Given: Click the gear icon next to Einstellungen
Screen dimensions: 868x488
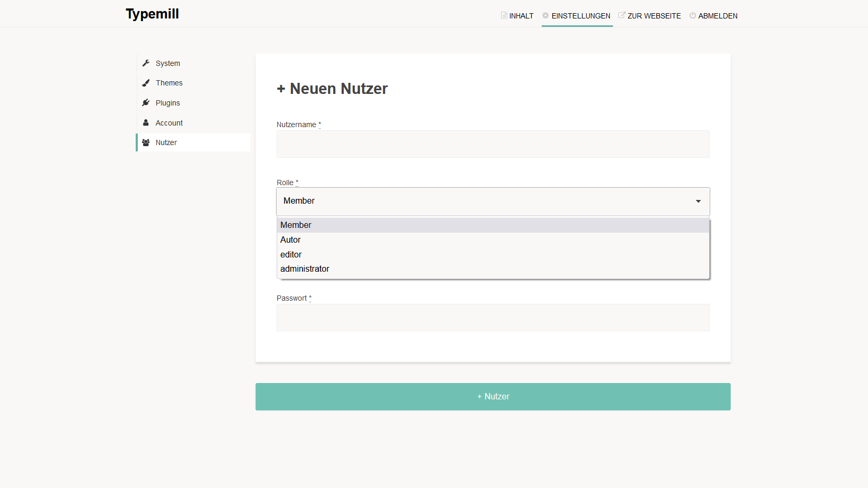Looking at the screenshot, I should (x=545, y=15).
